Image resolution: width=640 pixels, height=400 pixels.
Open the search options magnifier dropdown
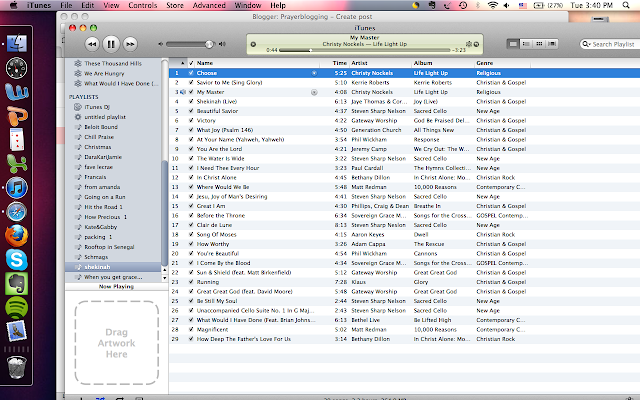(x=587, y=44)
